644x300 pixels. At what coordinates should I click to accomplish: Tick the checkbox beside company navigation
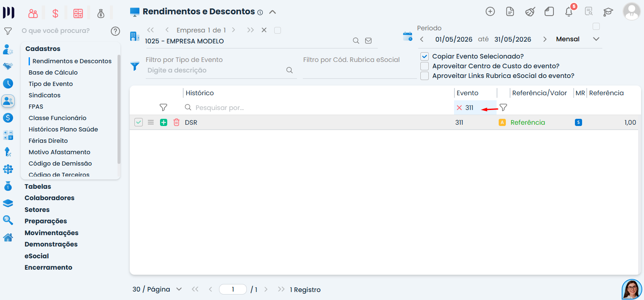(x=277, y=30)
